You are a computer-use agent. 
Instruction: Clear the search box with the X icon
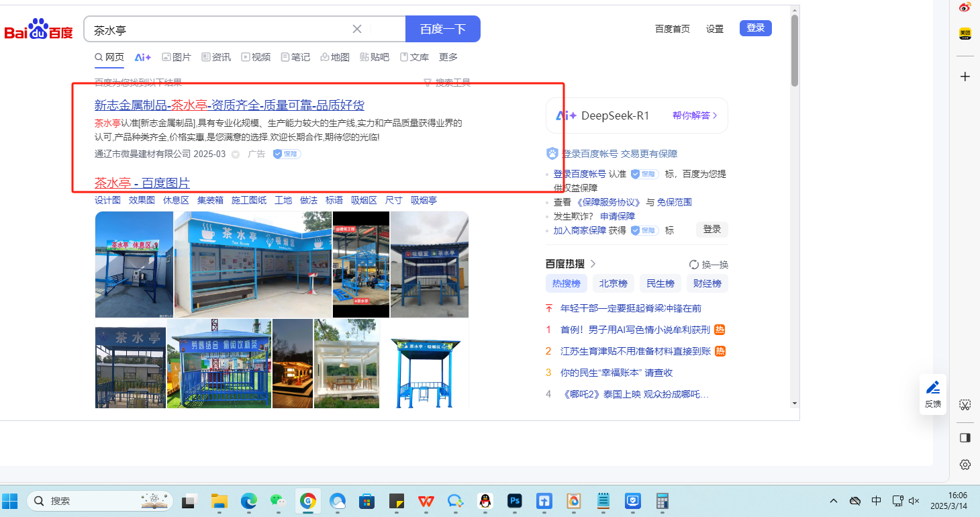coord(357,29)
